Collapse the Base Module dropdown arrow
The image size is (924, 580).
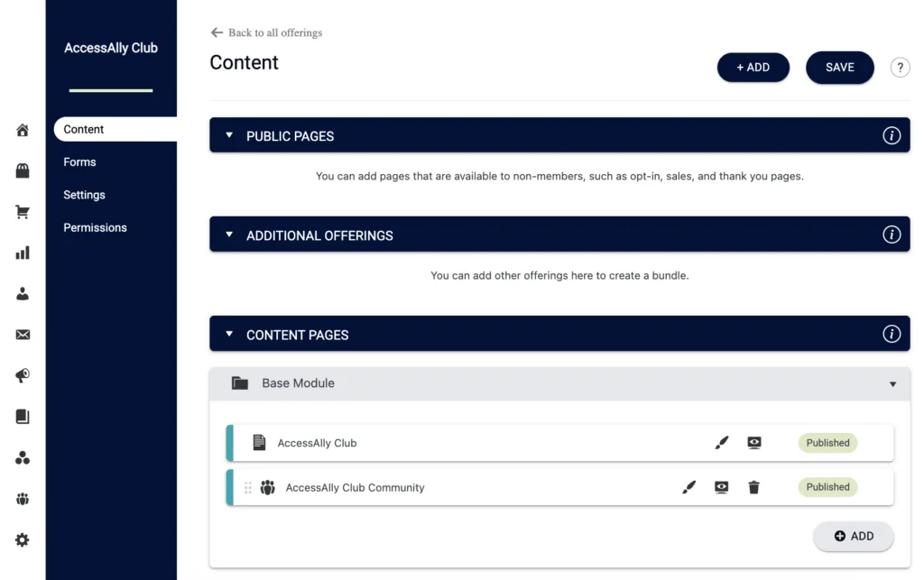tap(892, 384)
